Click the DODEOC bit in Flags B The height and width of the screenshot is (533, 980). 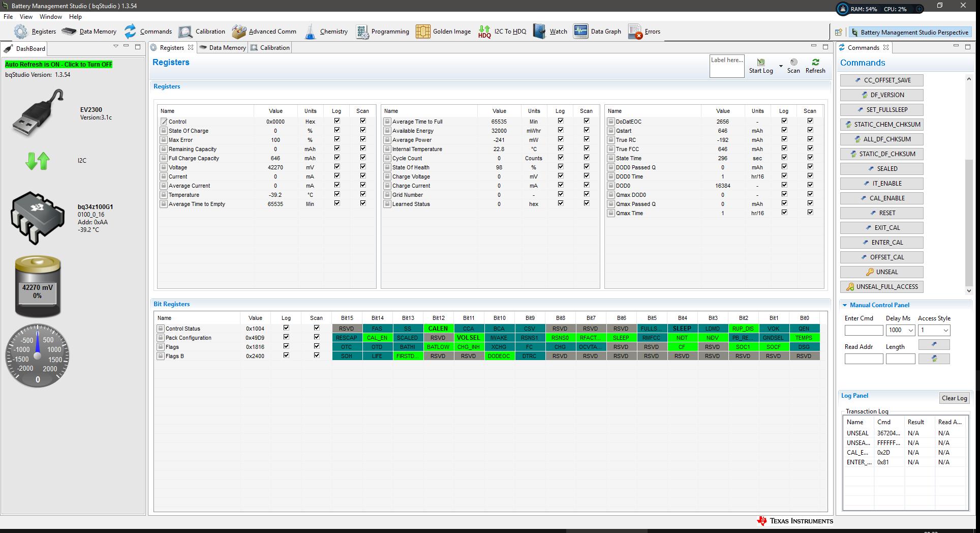pyautogui.click(x=499, y=356)
